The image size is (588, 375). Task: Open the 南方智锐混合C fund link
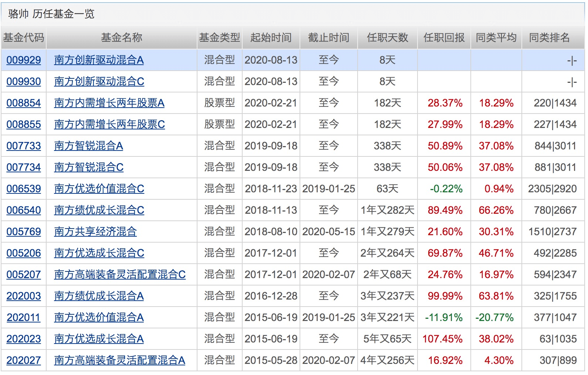click(x=89, y=167)
